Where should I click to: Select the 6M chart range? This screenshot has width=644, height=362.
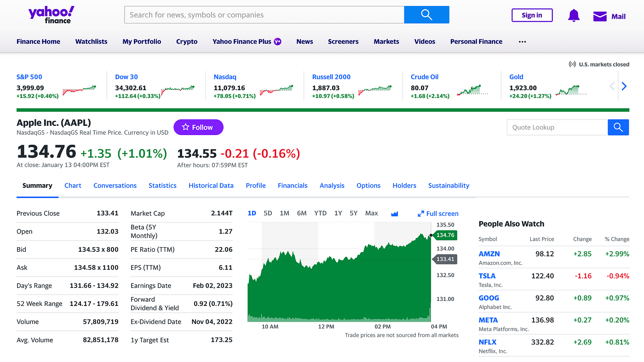click(302, 213)
